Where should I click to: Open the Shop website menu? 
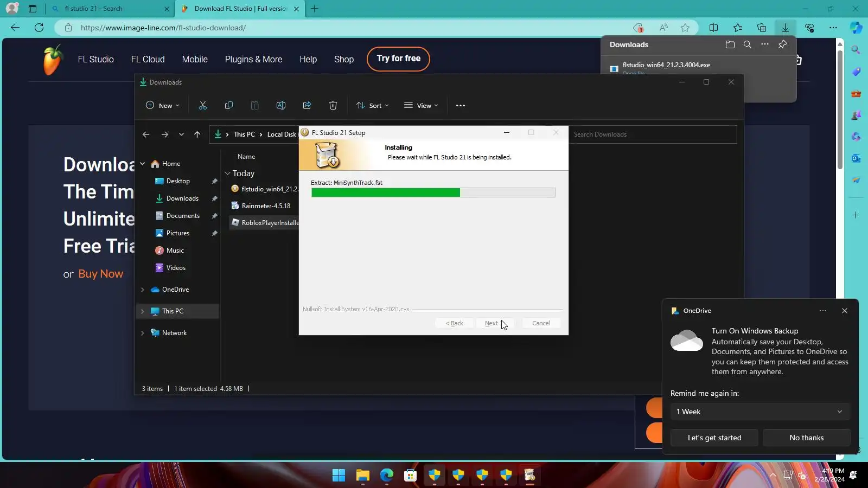click(344, 60)
